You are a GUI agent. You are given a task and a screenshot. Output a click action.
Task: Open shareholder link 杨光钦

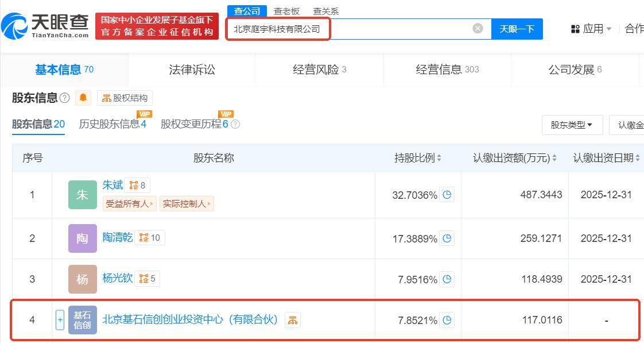118,278
